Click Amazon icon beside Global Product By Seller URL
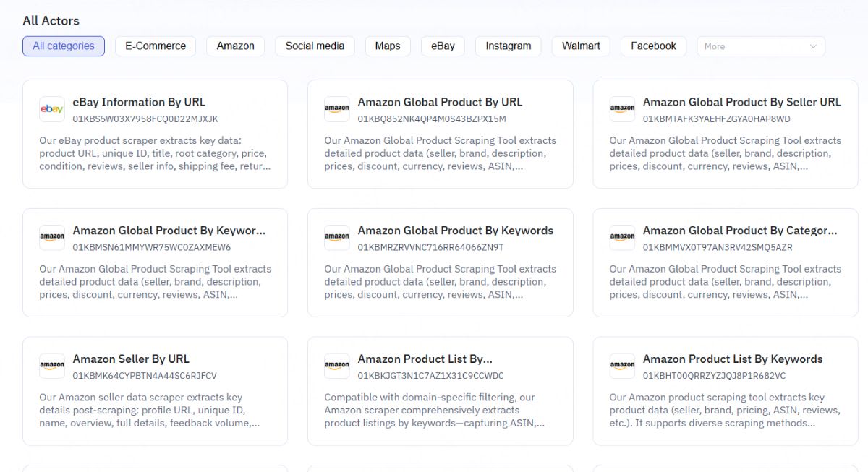 [x=622, y=109]
